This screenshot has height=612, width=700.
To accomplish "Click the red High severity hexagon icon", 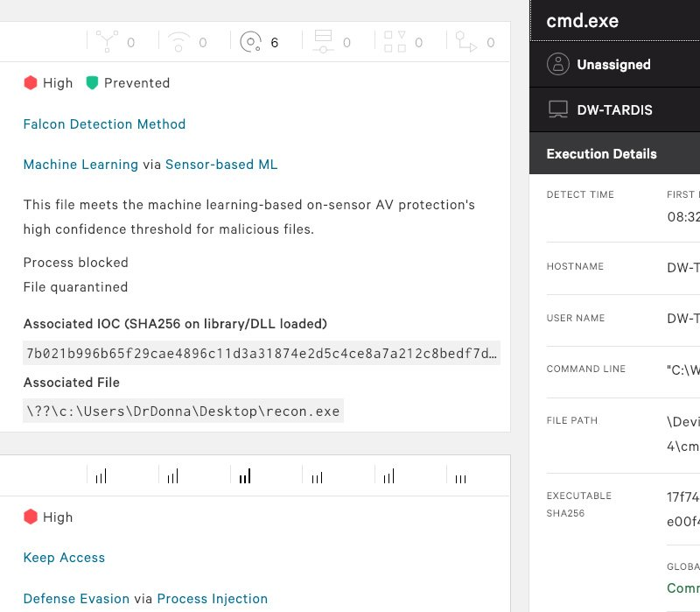I will pos(30,82).
